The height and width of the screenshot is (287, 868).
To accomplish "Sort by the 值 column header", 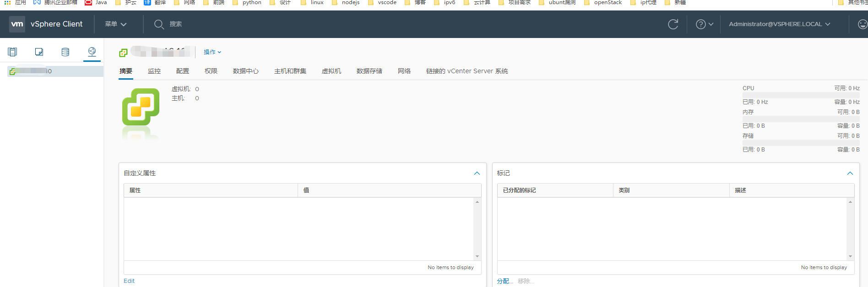I will (390, 190).
